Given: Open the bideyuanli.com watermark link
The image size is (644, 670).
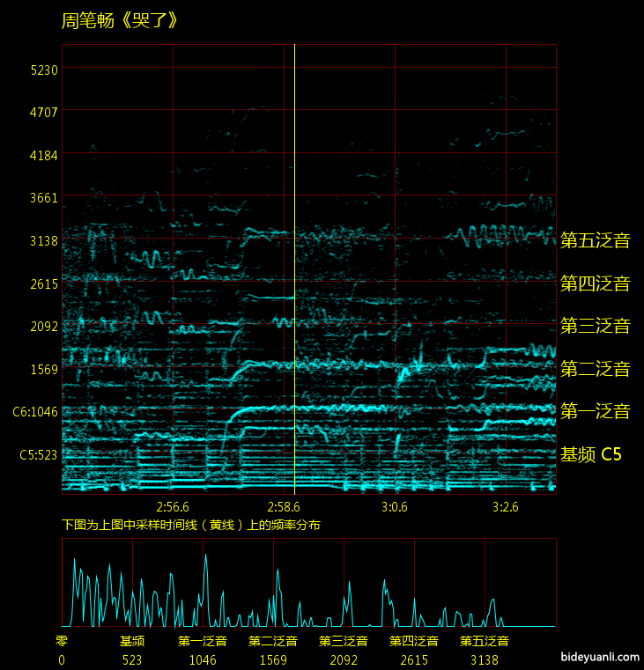Looking at the screenshot, I should (x=598, y=657).
